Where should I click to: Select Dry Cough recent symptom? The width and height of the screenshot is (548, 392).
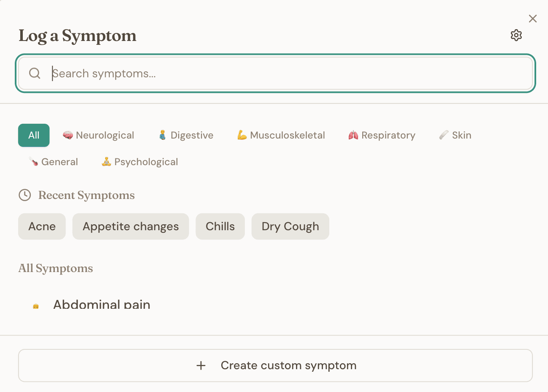coord(290,226)
